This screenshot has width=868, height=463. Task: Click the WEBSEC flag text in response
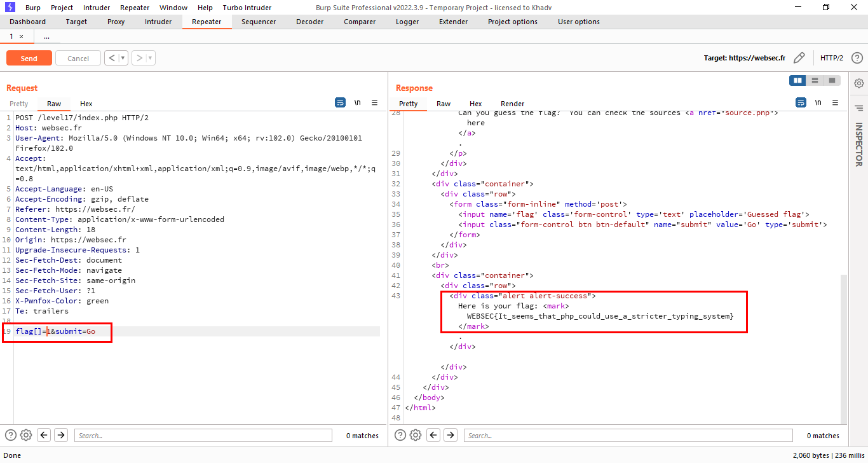pyautogui.click(x=600, y=316)
